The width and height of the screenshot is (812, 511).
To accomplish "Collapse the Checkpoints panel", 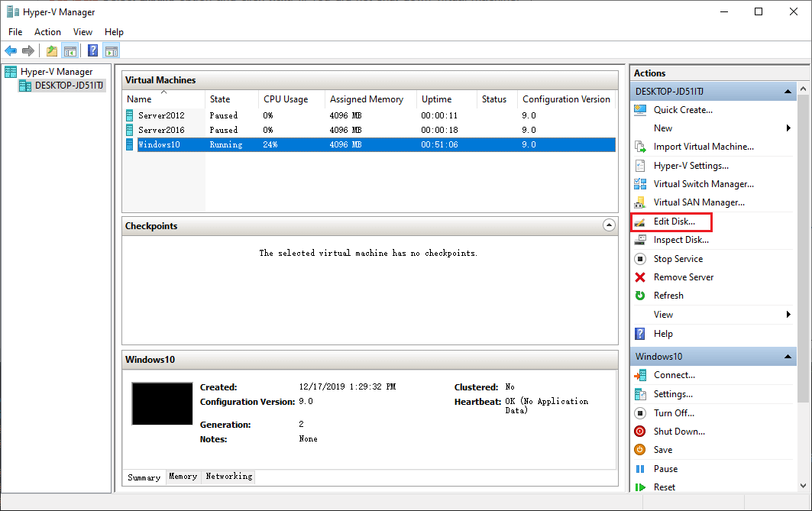I will click(x=609, y=225).
